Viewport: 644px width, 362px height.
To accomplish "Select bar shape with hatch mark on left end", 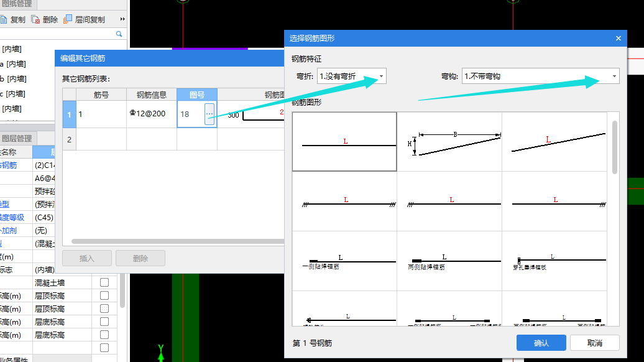I will click(x=449, y=201).
